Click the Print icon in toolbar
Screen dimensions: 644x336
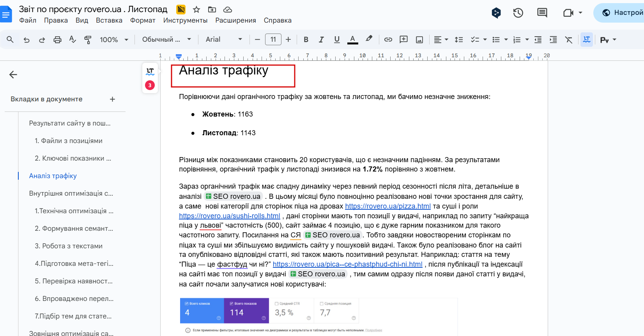[57, 40]
